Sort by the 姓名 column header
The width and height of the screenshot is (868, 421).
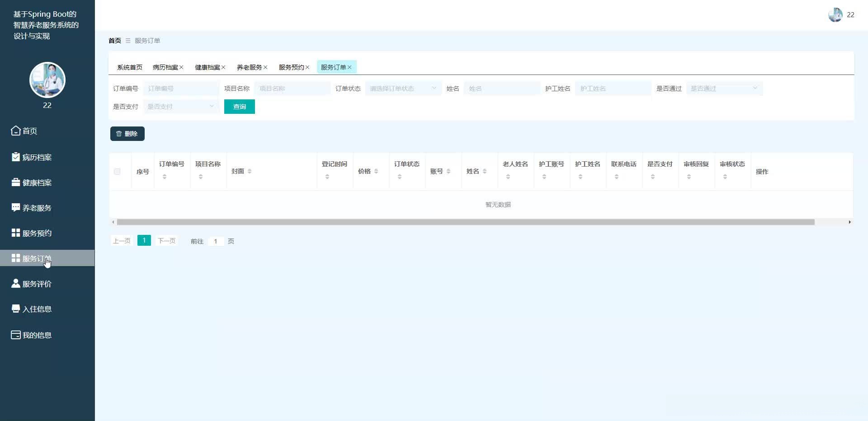pyautogui.click(x=485, y=171)
